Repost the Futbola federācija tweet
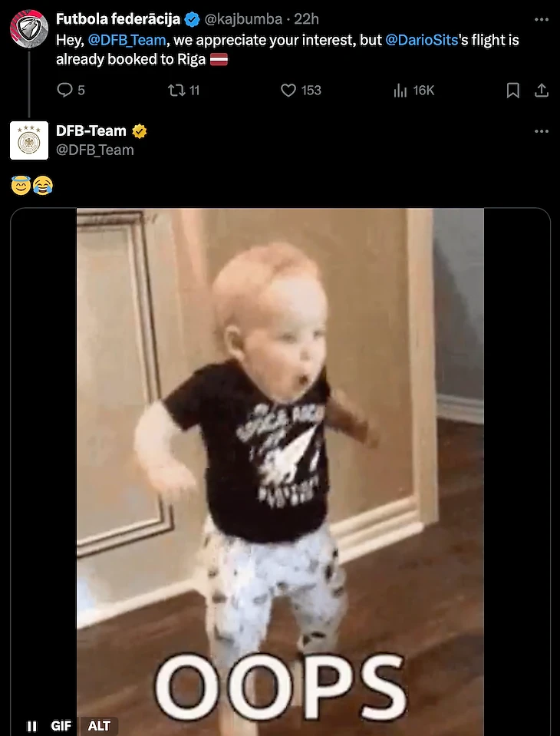This screenshot has width=560, height=736. (x=184, y=90)
